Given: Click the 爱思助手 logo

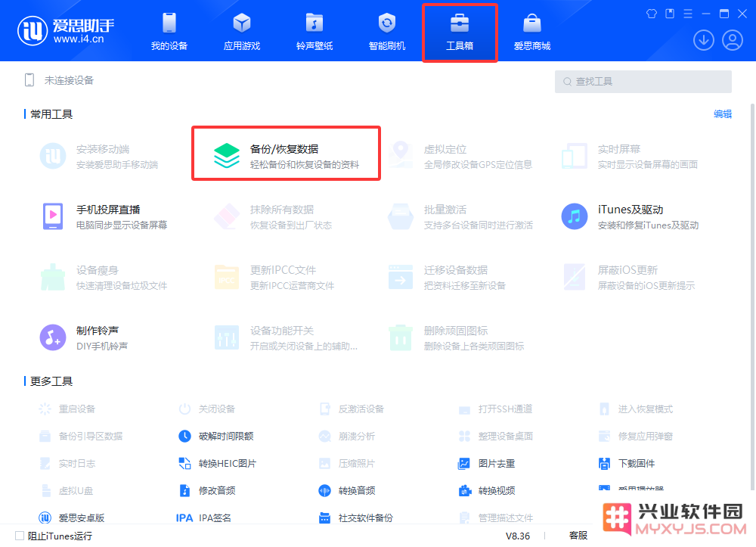Looking at the screenshot, I should [x=66, y=31].
